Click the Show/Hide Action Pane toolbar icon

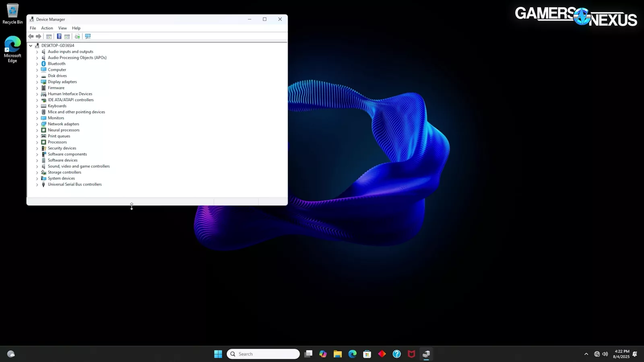coord(67,37)
